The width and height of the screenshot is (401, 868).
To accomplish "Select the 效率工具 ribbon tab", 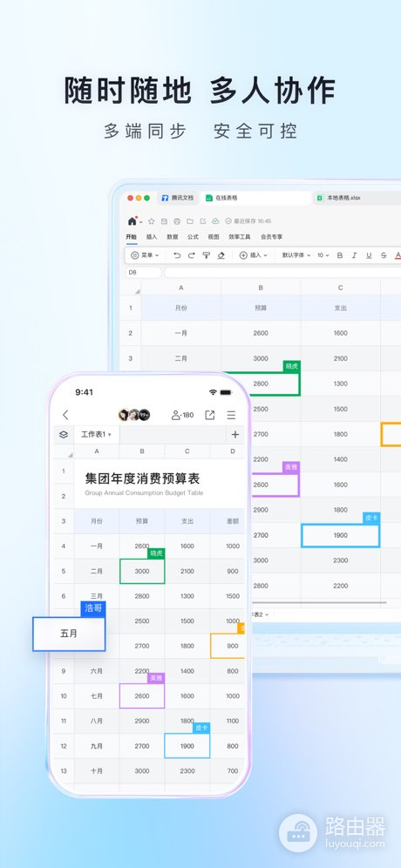I will 240,237.
